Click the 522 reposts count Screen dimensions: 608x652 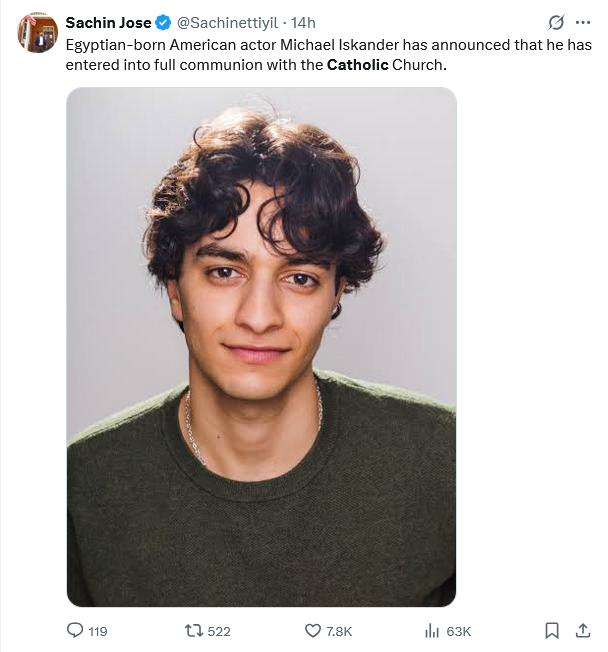tap(219, 631)
